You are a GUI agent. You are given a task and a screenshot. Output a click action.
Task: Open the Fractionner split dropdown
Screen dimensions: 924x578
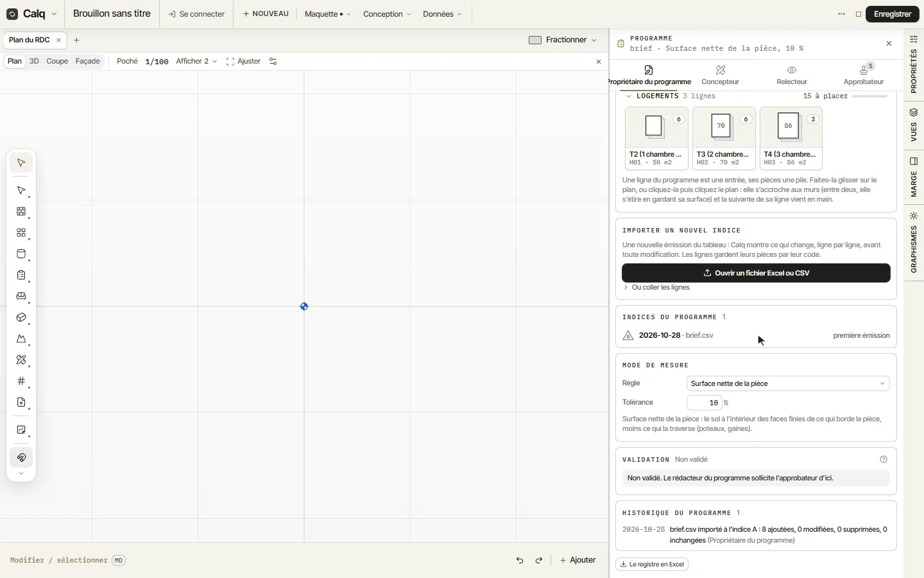(563, 40)
